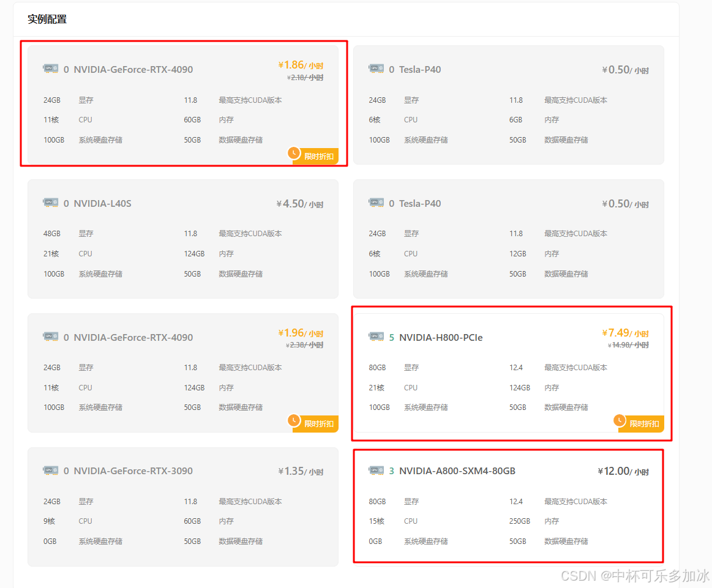
Task: Choose the Tesla-P40 name on the 6GB memory card
Action: (x=420, y=69)
